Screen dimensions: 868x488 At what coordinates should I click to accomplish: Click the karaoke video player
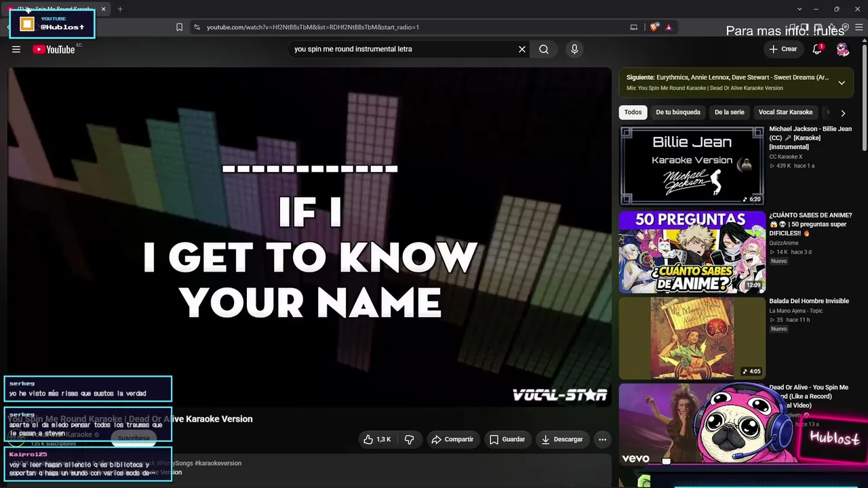[x=310, y=237]
